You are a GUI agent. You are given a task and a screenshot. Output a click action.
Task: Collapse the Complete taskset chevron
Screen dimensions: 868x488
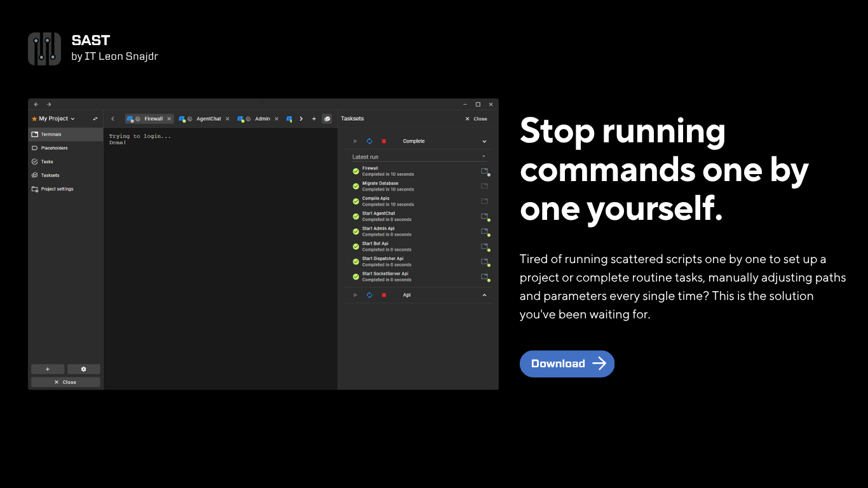pyautogui.click(x=484, y=141)
